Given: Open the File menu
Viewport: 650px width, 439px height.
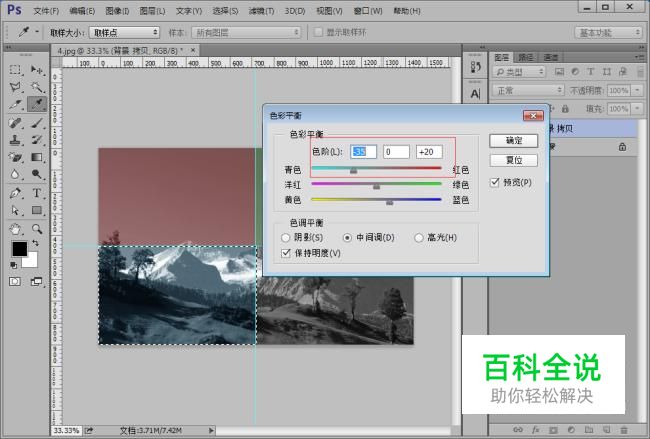Looking at the screenshot, I should coord(46,11).
